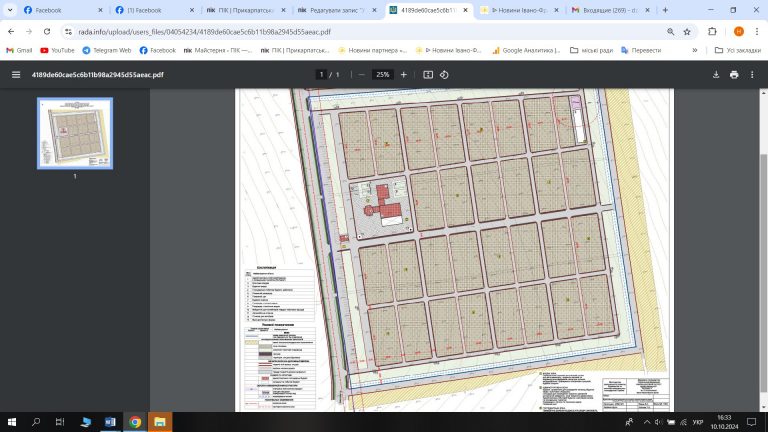Screen dimensions: 768x432
Task: Open the Gmail bookmark
Action: point(19,50)
